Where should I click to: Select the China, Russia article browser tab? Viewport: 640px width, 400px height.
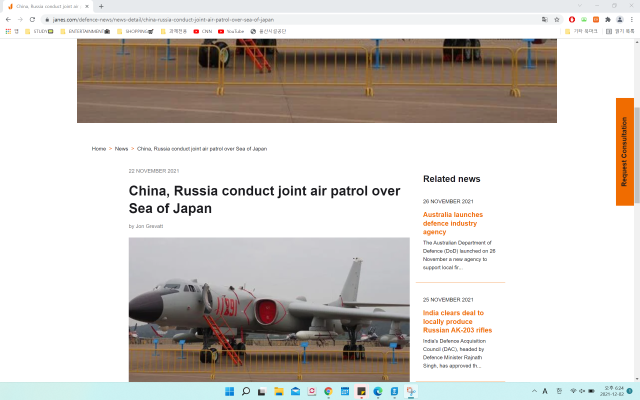45,6
